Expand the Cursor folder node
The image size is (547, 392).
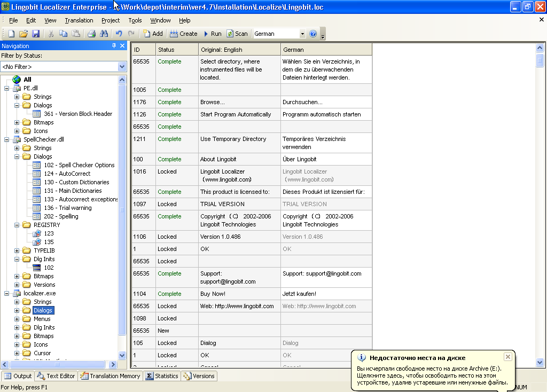coord(17,354)
